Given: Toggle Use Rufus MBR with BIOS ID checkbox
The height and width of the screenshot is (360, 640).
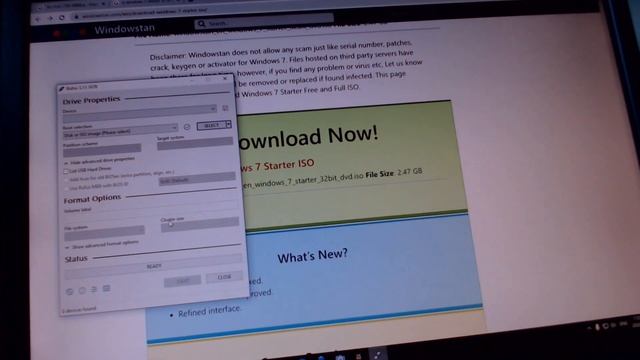Looking at the screenshot, I should (x=67, y=189).
